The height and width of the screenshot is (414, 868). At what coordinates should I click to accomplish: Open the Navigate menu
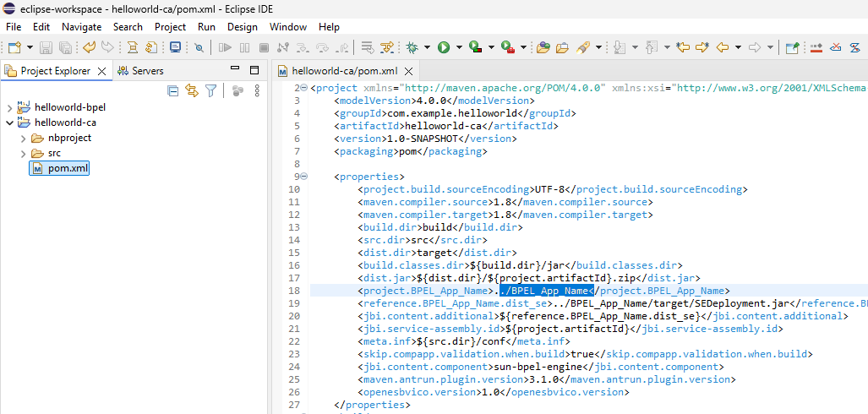[82, 26]
